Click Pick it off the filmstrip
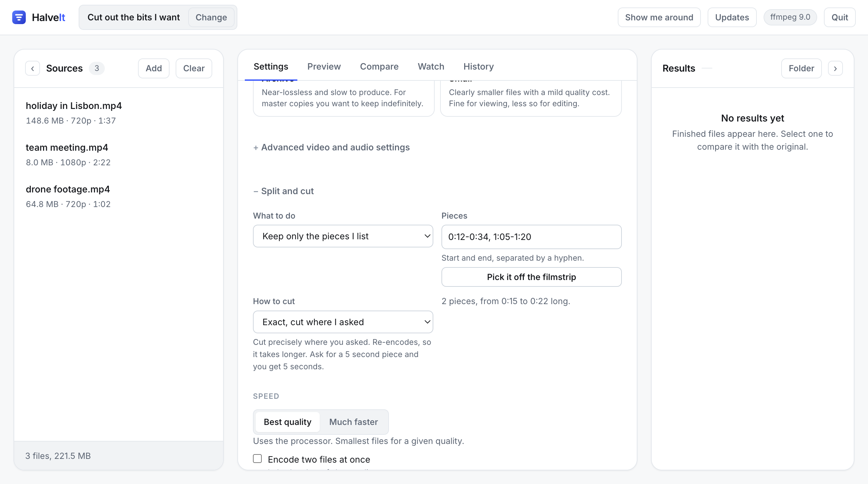Screen dimensions: 868x484 click(x=531, y=277)
